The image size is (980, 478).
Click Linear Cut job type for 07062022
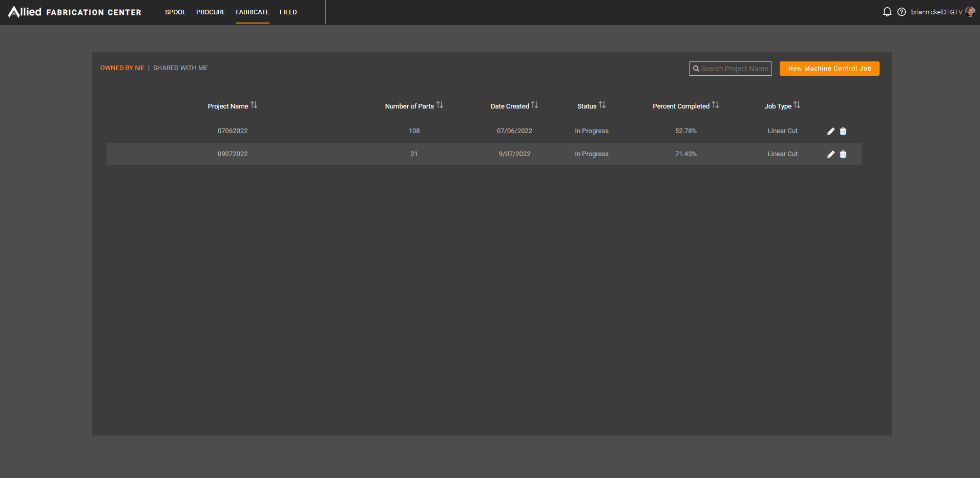(783, 131)
